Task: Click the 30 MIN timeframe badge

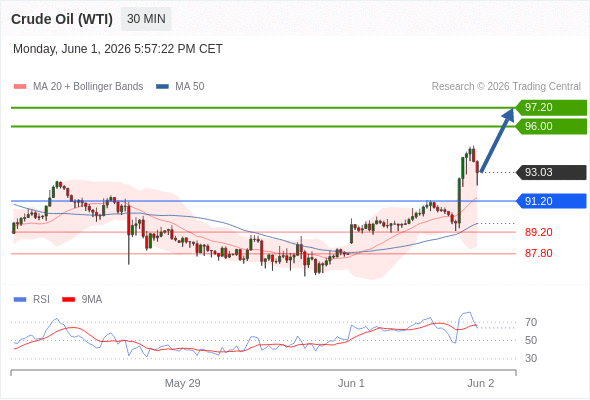Action: [x=146, y=19]
